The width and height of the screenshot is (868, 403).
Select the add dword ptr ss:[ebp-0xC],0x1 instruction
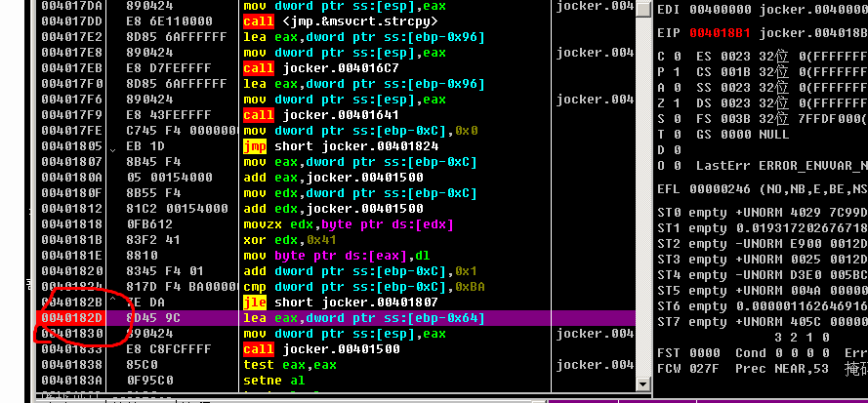pos(360,271)
